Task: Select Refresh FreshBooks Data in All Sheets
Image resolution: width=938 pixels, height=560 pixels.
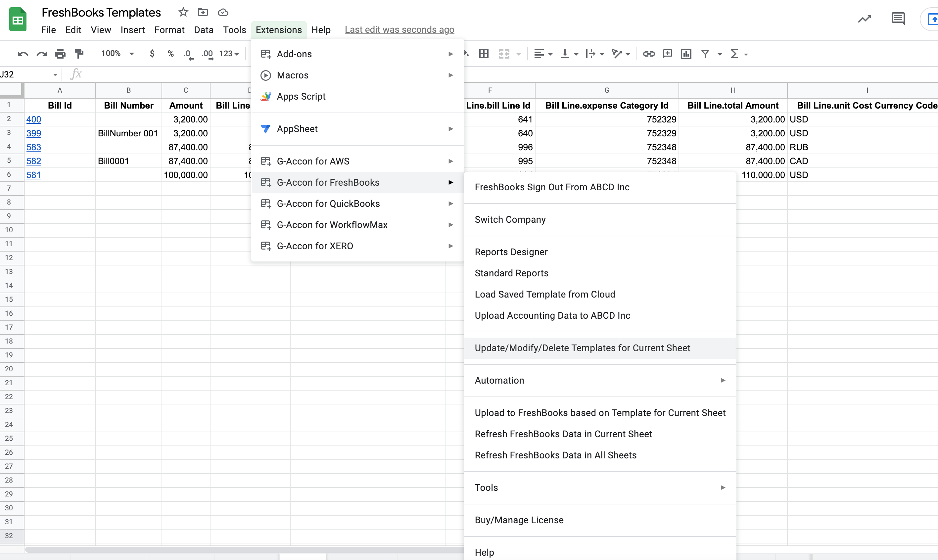Action: coord(600,455)
